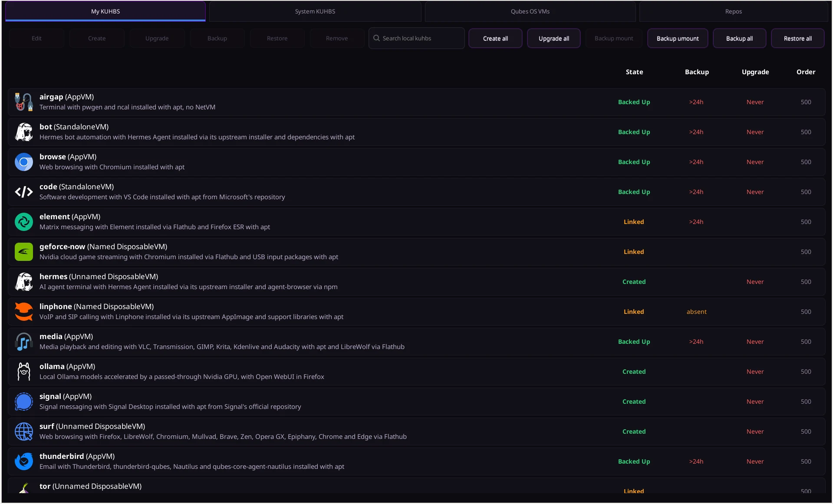Sort by the State column header

pyautogui.click(x=634, y=72)
